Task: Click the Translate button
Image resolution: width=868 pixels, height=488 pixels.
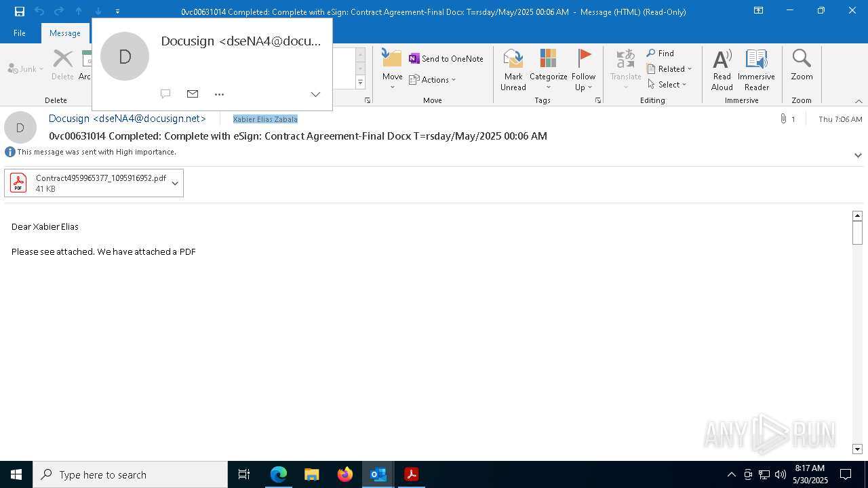Action: point(625,69)
